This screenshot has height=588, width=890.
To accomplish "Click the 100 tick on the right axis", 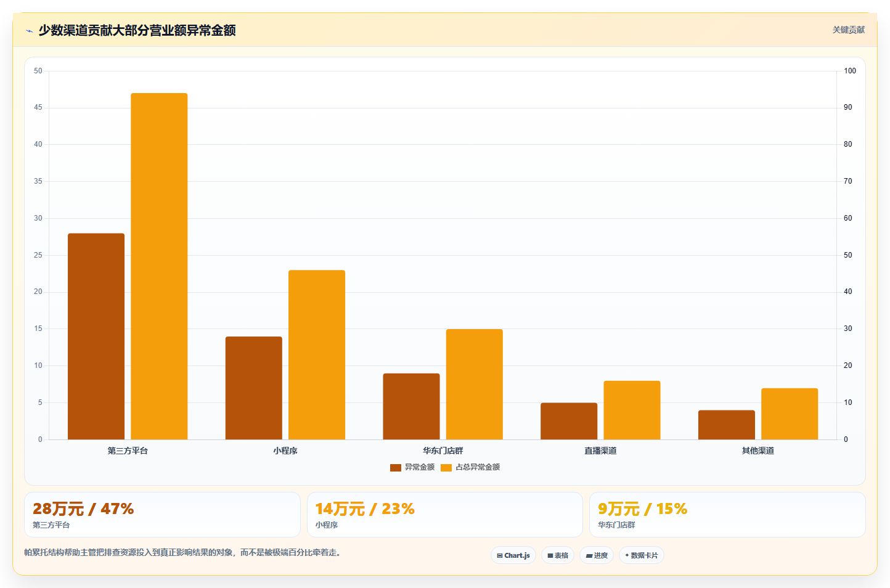I will pos(850,71).
